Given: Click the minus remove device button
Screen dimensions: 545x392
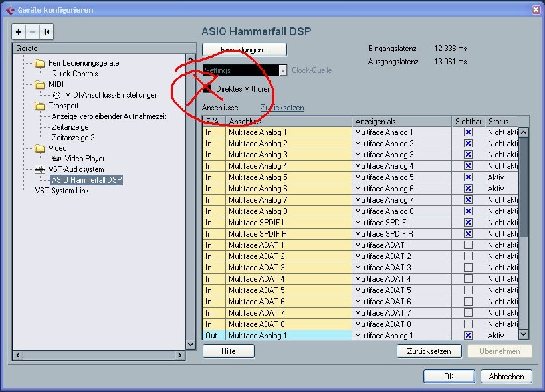Looking at the screenshot, I should pyautogui.click(x=33, y=32).
